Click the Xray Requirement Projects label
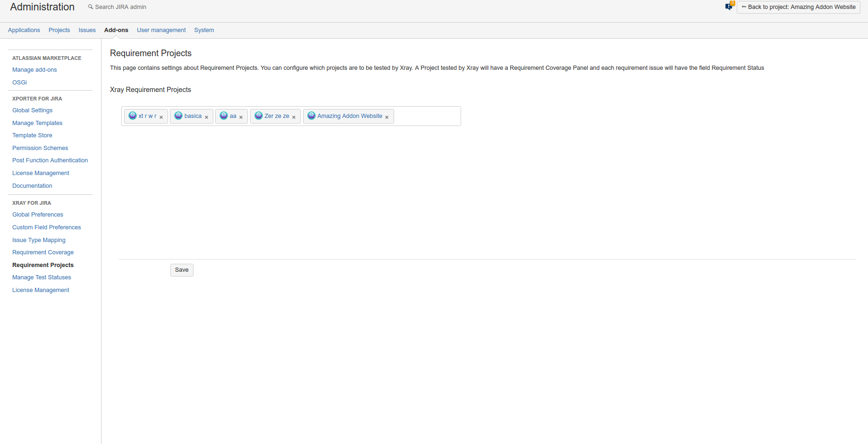This screenshot has width=868, height=444. [151, 90]
